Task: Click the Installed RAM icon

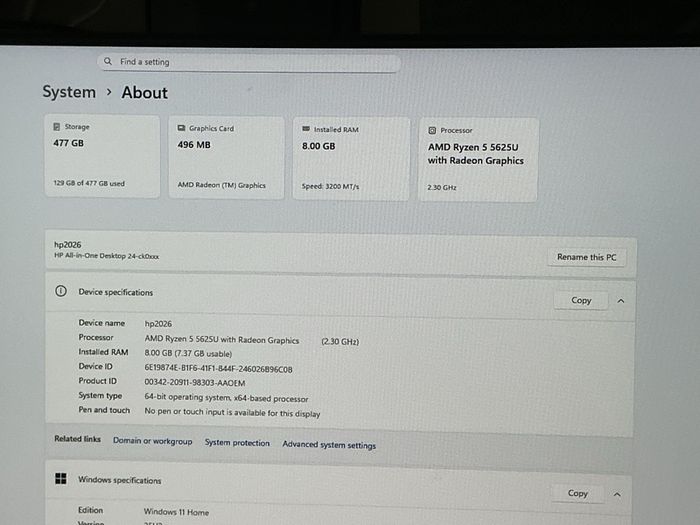Action: pyautogui.click(x=306, y=129)
